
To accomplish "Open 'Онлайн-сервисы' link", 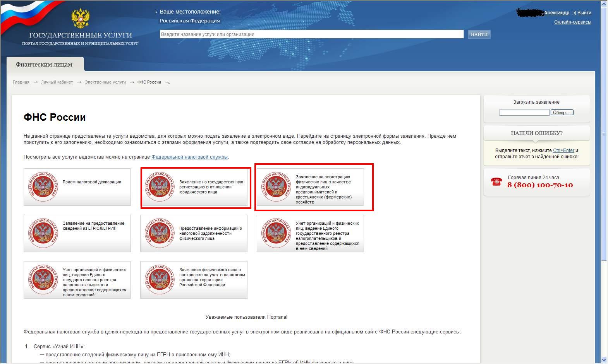I will [572, 22].
